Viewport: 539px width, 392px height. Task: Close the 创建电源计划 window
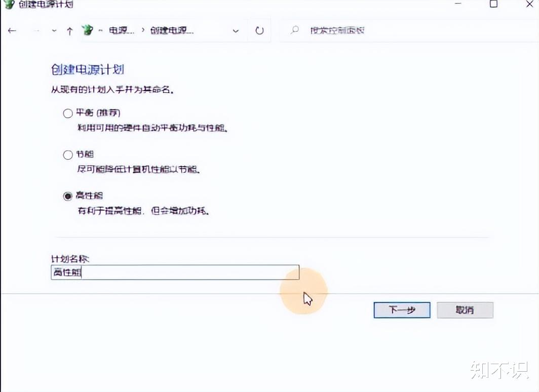pos(530,4)
